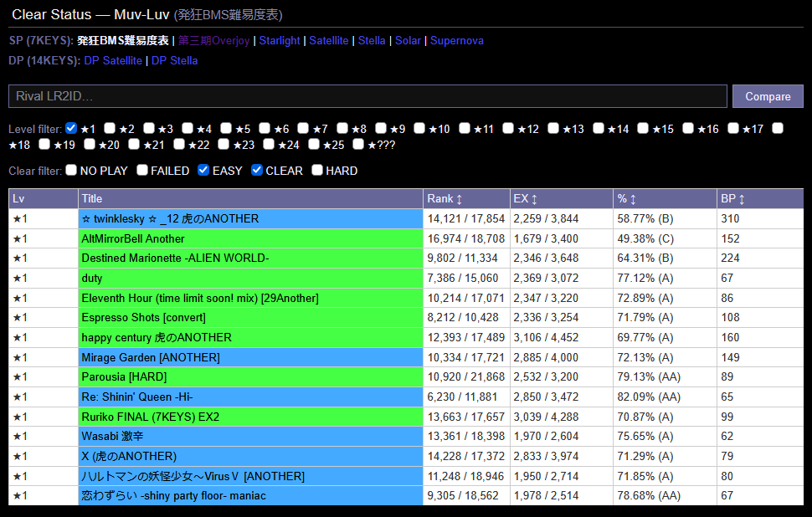
Task: Select the BP value 310 cell
Action: (x=760, y=219)
